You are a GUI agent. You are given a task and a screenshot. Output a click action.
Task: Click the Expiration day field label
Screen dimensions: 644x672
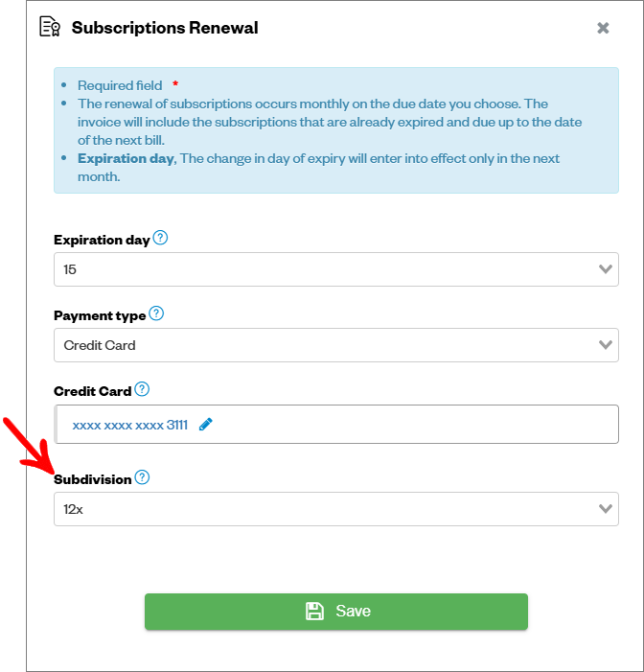[x=102, y=240]
